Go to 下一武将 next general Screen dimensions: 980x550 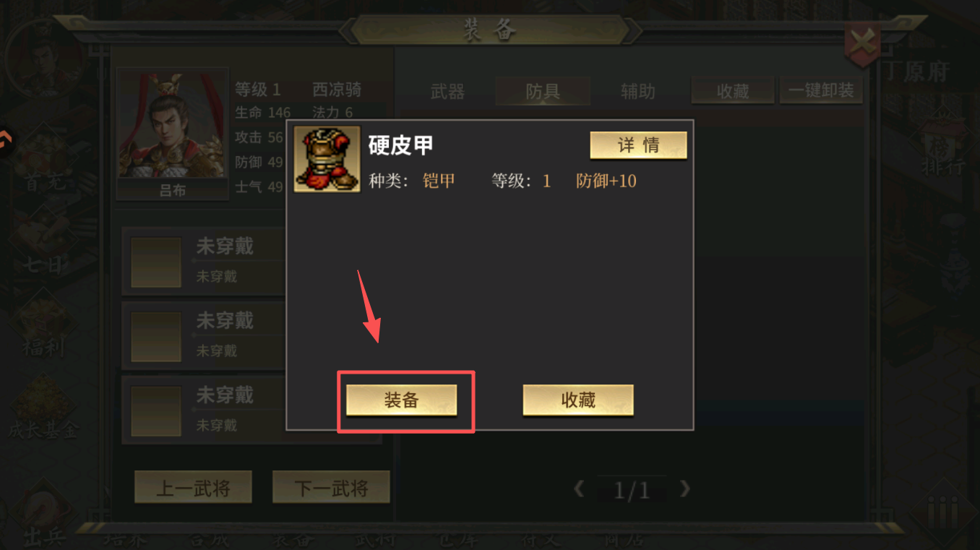[x=331, y=488]
